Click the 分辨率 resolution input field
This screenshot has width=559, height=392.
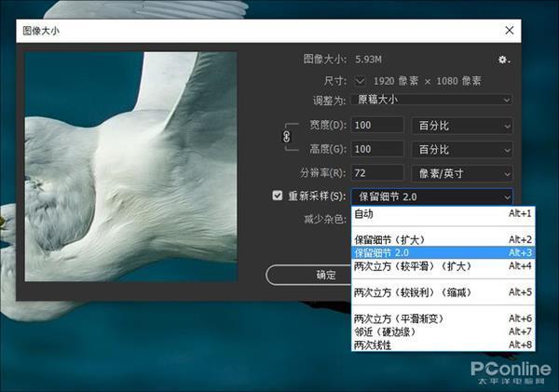[x=377, y=173]
